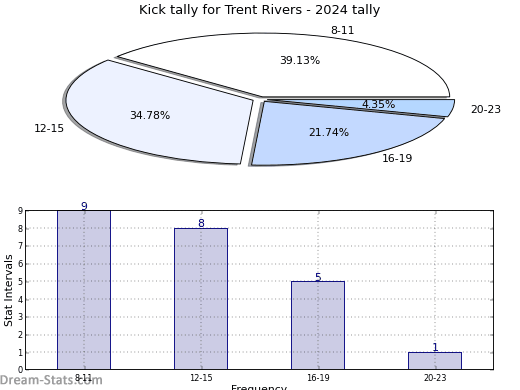Click the 16-19 bar with value 5

(318, 325)
